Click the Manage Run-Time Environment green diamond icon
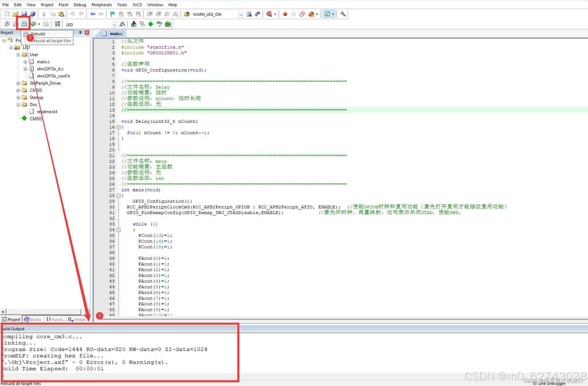This screenshot has height=386, width=588. tap(150, 24)
